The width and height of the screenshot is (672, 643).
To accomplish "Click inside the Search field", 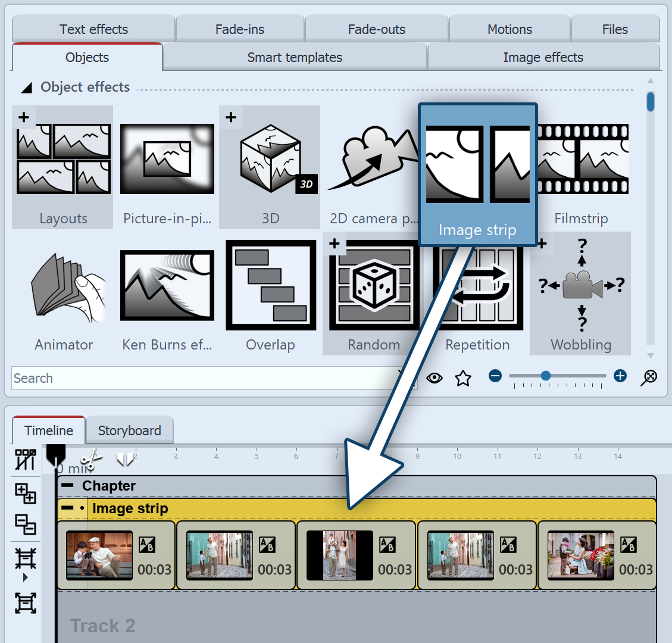I will 179,378.
